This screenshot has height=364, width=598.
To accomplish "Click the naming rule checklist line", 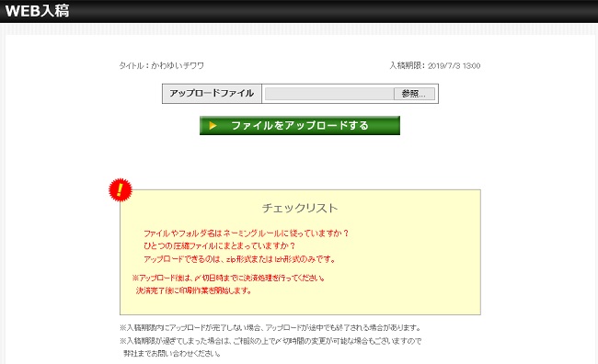I will 246,233.
